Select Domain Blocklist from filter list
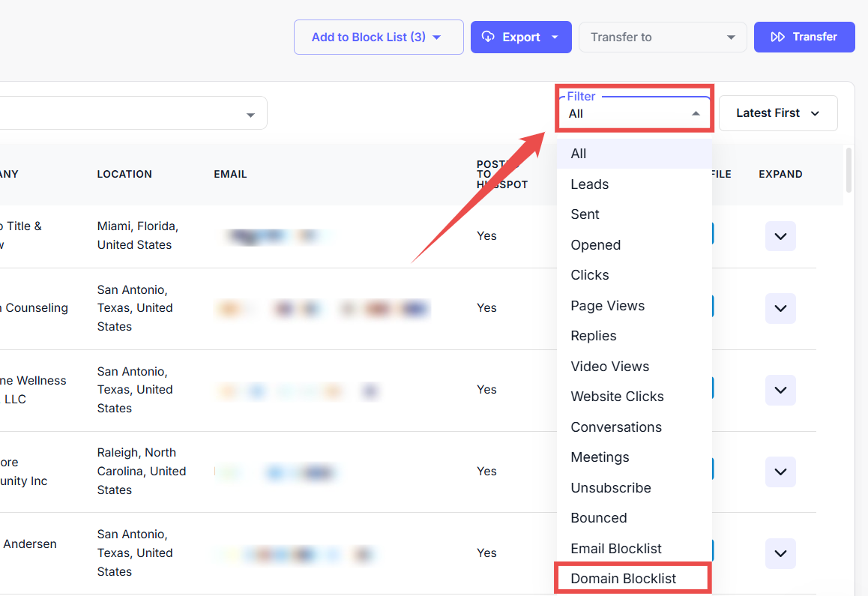The width and height of the screenshot is (868, 596). 624,579
